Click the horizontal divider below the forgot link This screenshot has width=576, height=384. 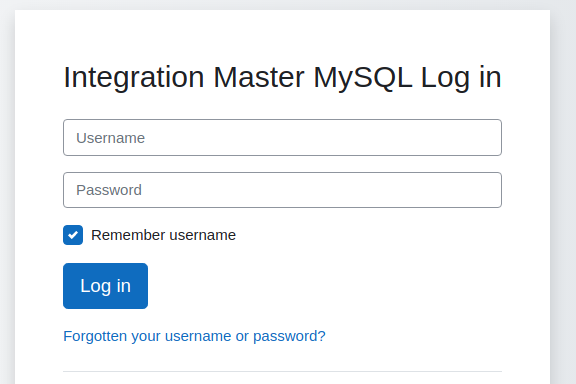pos(282,372)
